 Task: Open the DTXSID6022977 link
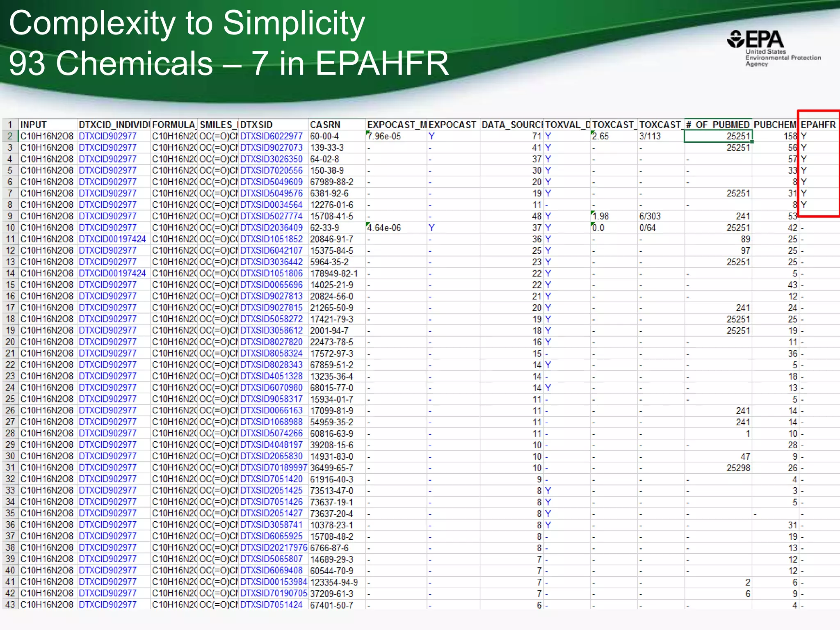(x=271, y=136)
